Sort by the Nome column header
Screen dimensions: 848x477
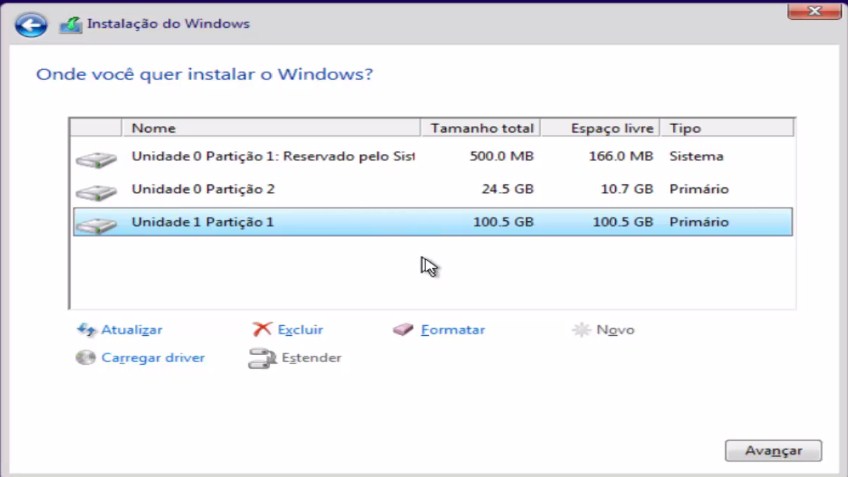[x=271, y=128]
